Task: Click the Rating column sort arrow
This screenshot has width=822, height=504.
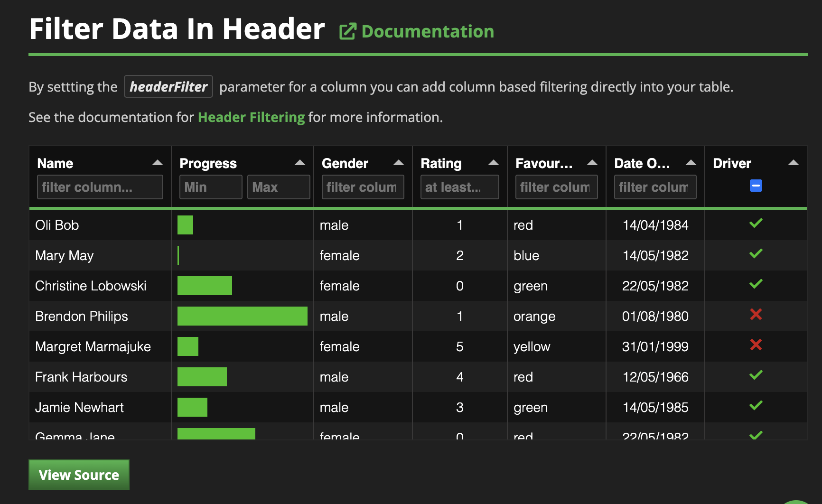Action: (493, 163)
